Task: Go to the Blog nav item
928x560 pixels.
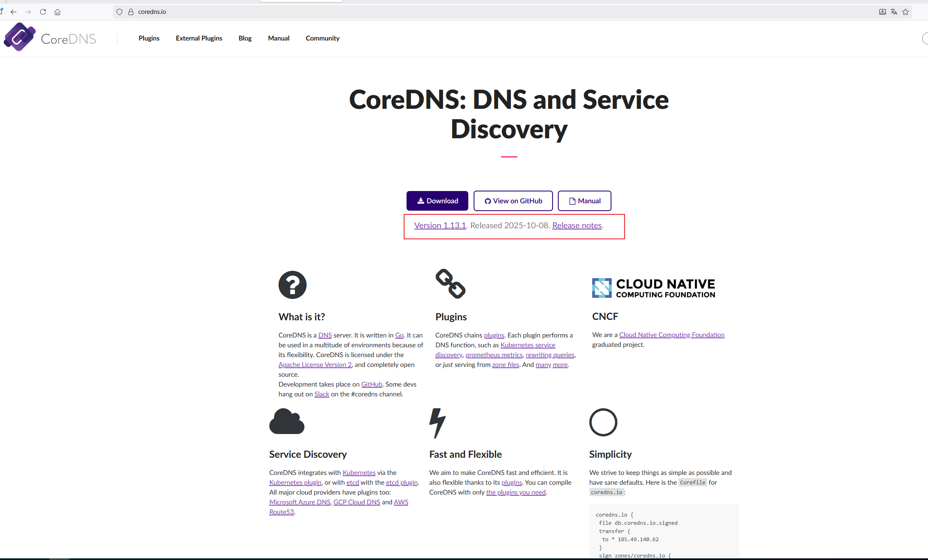Action: (x=245, y=38)
